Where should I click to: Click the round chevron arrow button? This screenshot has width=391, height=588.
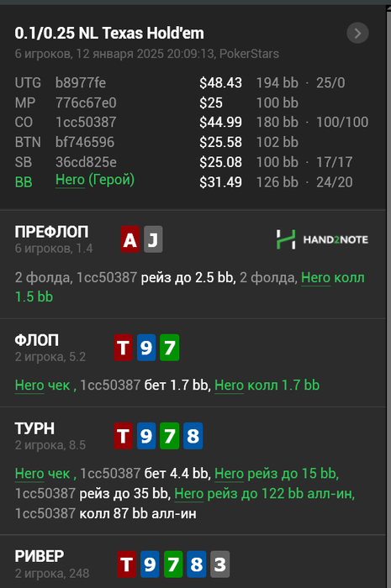(357, 34)
